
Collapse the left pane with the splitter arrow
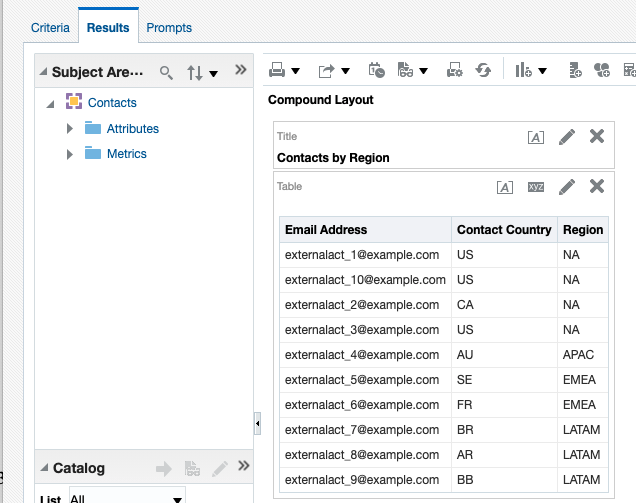(x=258, y=423)
